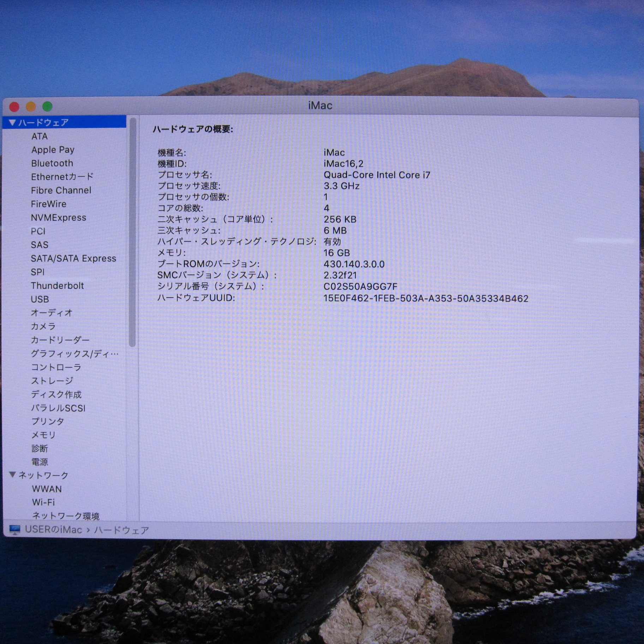644x644 pixels.
Task: Select パラレルSCSI in the sidebar
Action: (58, 408)
